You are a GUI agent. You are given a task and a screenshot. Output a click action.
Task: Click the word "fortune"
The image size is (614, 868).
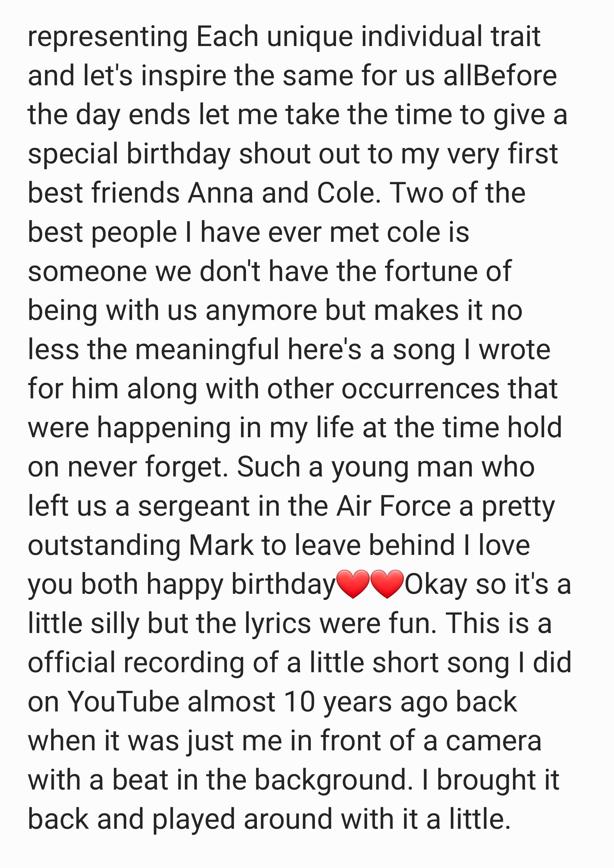click(431, 271)
